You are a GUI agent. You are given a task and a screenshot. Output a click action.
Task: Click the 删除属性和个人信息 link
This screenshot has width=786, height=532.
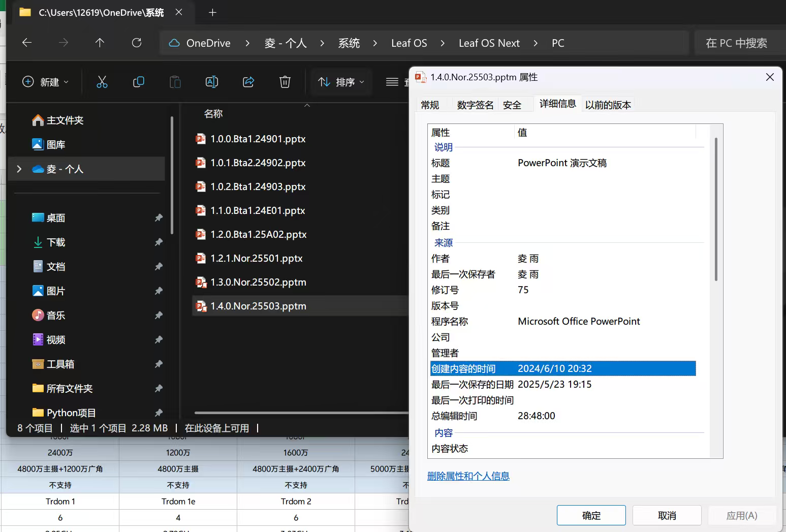point(468,476)
